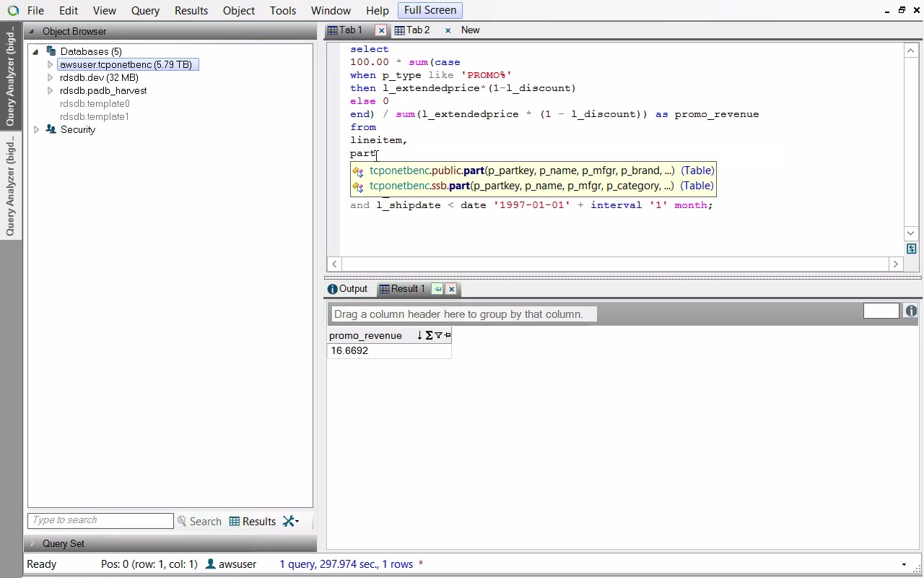Click the sort arrow on promo_revenue column
Viewport: 924px width, 578px height.
tap(419, 335)
